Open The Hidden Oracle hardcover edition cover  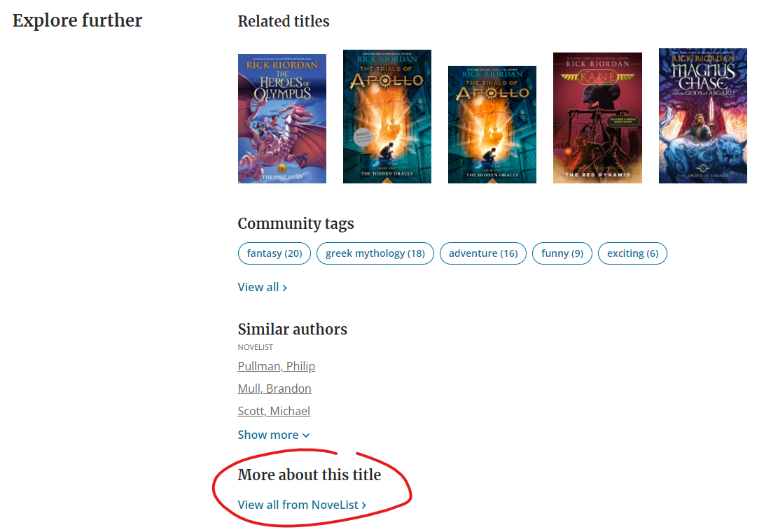point(387,116)
